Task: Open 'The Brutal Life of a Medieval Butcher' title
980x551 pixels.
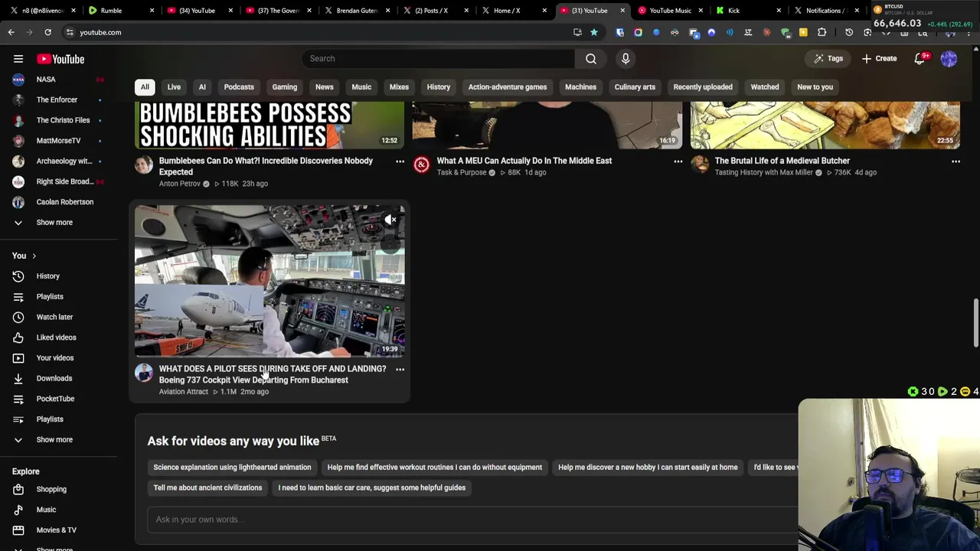Action: click(x=782, y=161)
